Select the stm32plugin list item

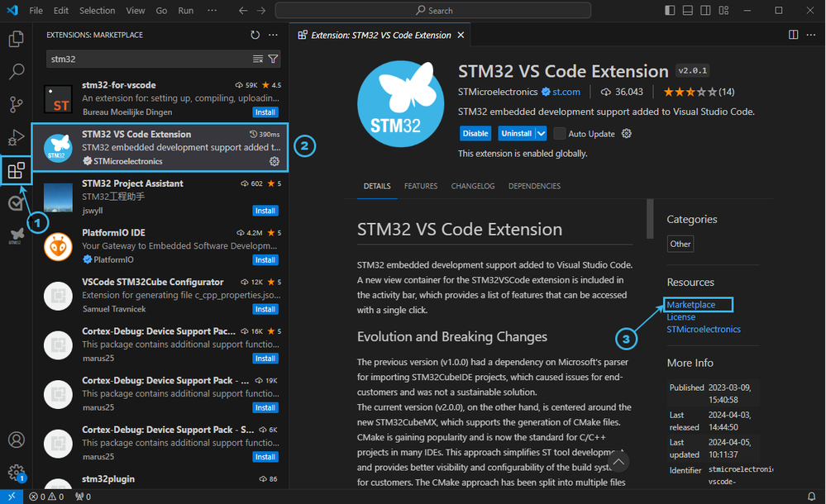point(160,480)
